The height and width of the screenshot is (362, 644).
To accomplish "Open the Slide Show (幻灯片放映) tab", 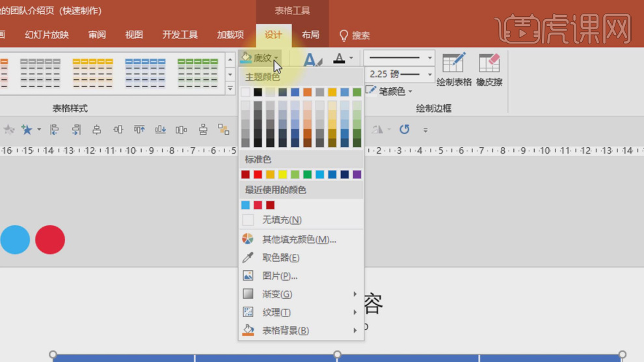I will point(47,35).
